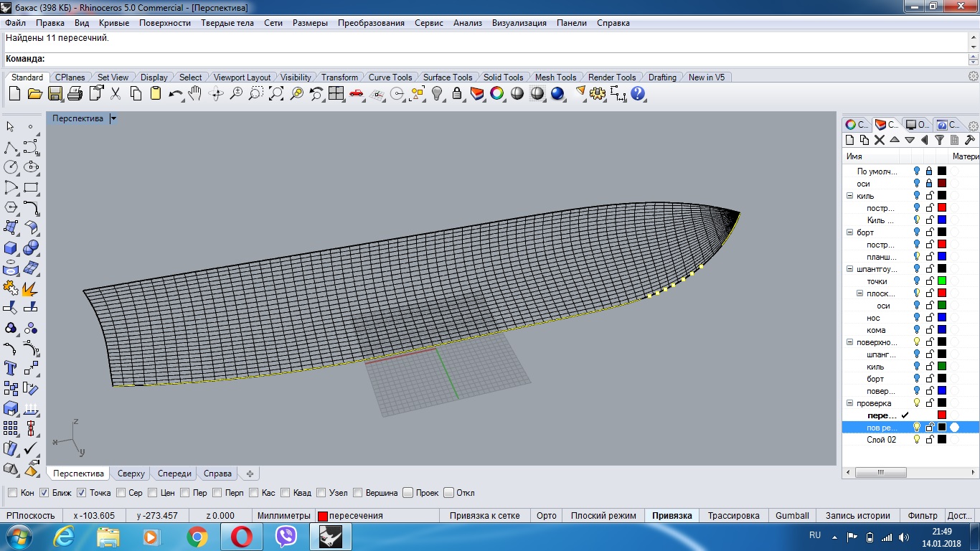
Task: Click the four-viewport layout icon
Action: (x=336, y=93)
